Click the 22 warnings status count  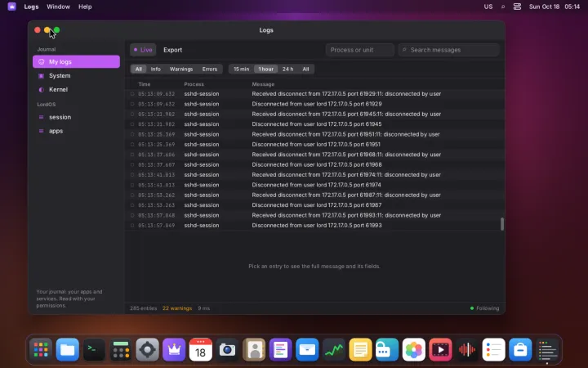(x=177, y=308)
